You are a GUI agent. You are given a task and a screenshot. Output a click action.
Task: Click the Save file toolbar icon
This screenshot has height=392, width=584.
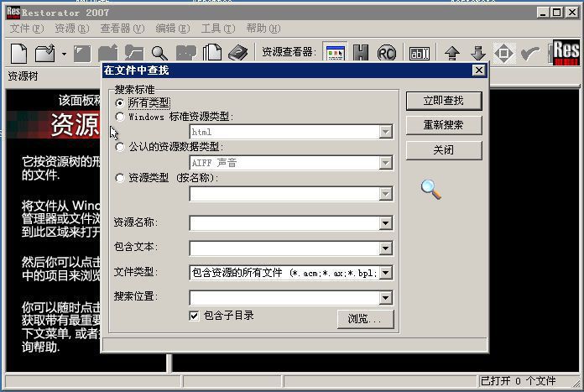pos(82,53)
